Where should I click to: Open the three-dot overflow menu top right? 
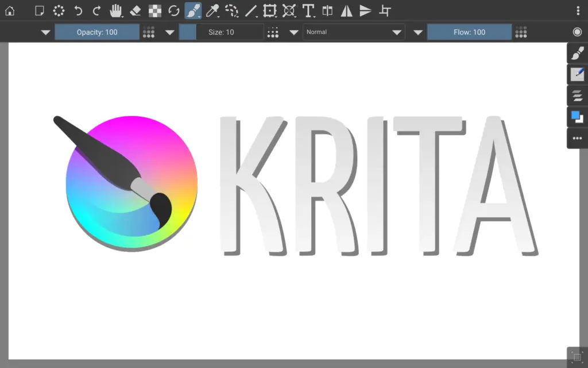(578, 10)
